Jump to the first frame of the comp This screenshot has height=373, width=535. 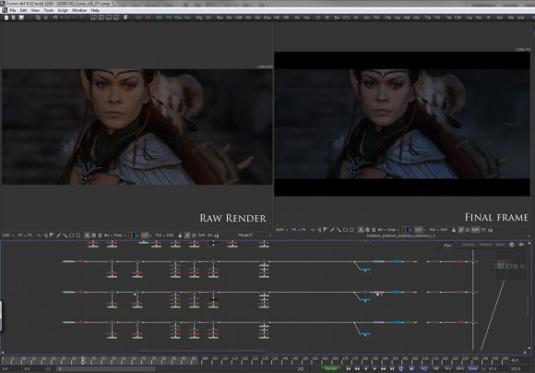pos(348,369)
